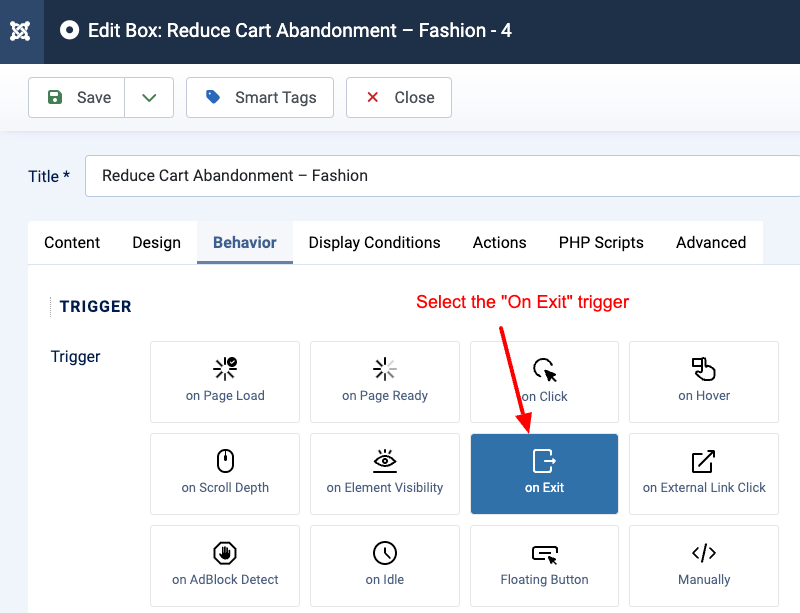Choose the on Page Ready trigger icon

click(x=385, y=369)
